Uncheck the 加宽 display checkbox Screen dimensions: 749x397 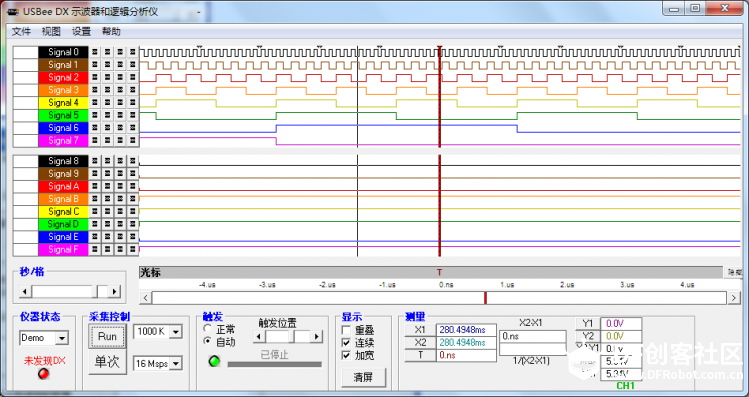pos(346,355)
